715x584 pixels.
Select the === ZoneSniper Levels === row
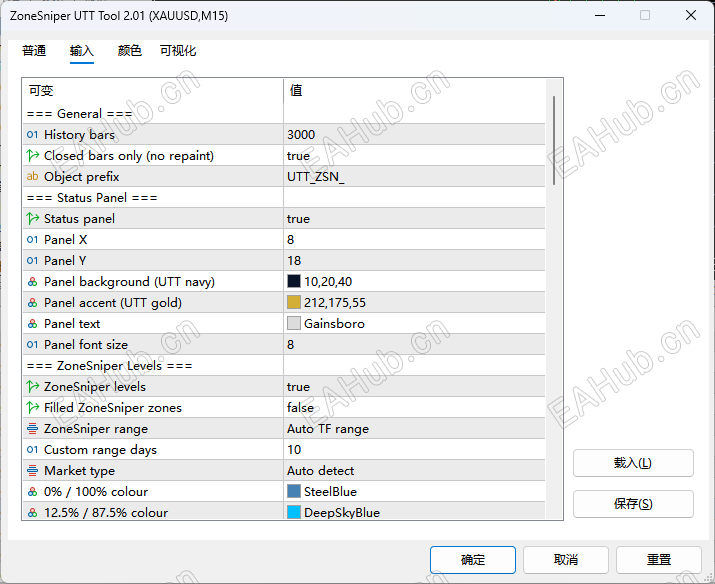[284, 365]
